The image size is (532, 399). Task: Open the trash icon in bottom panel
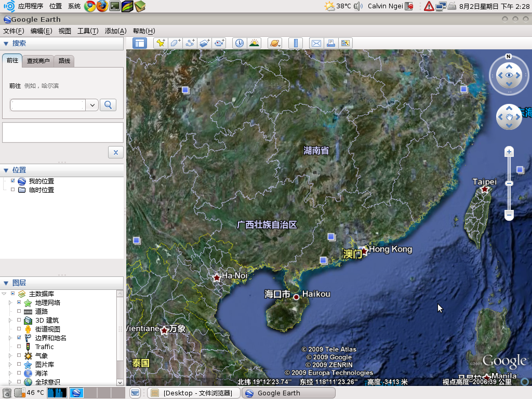tap(7, 393)
